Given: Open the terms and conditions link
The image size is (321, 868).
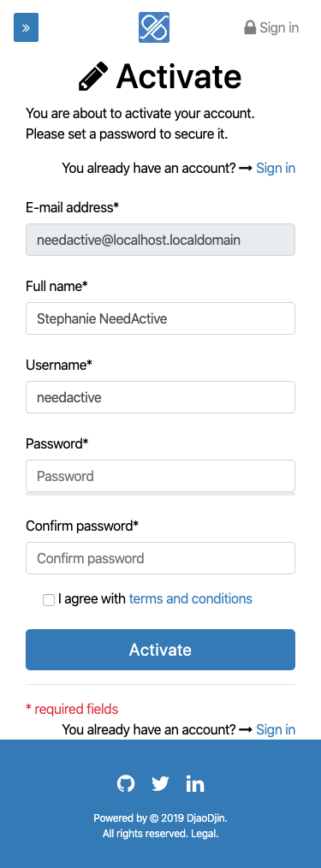Looking at the screenshot, I should pos(190,598).
